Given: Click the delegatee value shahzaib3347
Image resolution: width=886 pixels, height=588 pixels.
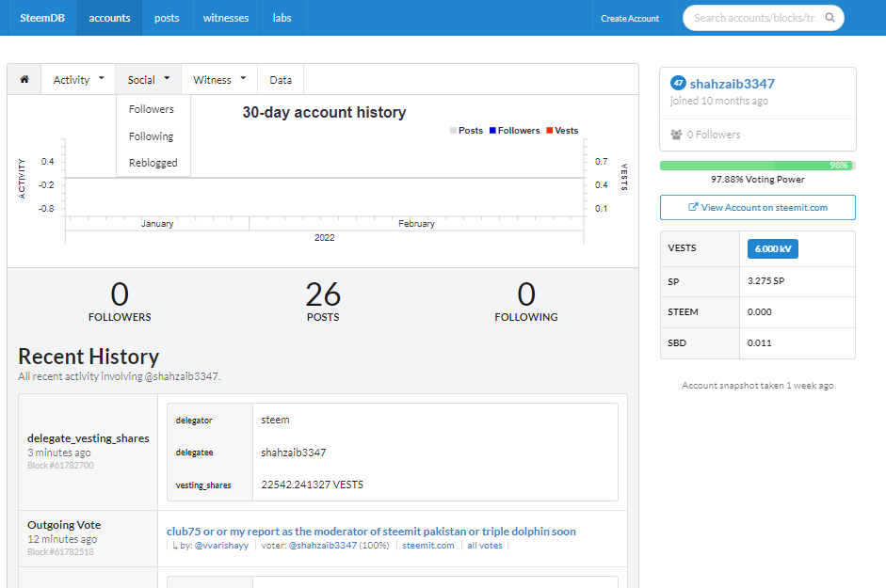Looking at the screenshot, I should [293, 453].
